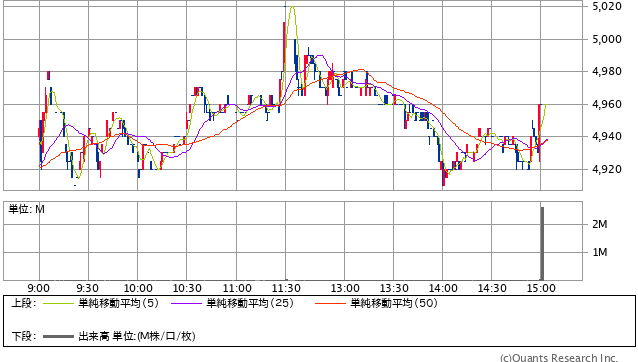Click the 単純移動平均(25) legend text

pos(250,303)
